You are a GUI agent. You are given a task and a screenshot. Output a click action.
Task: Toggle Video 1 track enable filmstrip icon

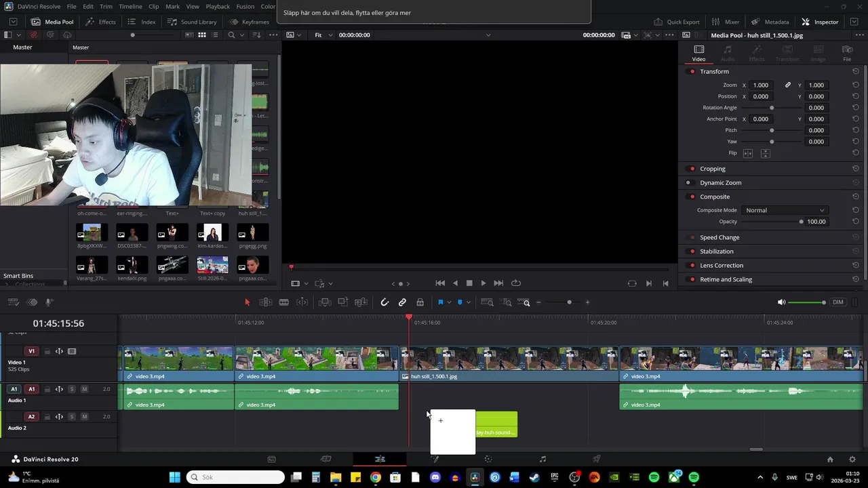pyautogui.click(x=72, y=351)
